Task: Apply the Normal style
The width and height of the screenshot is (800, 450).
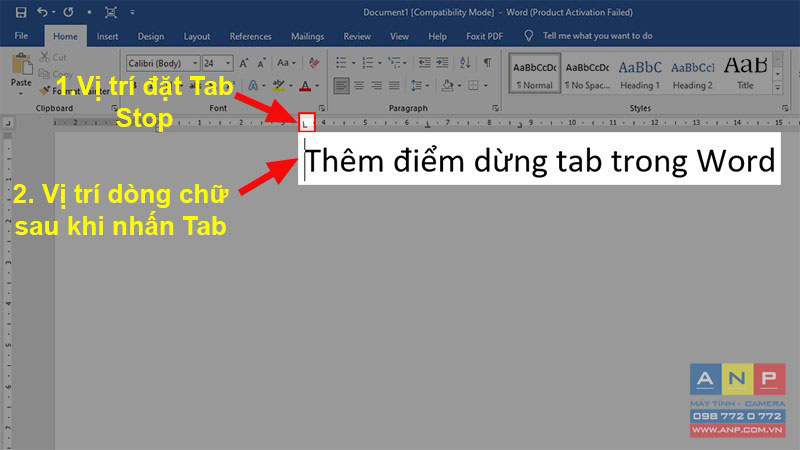Action: (535, 73)
